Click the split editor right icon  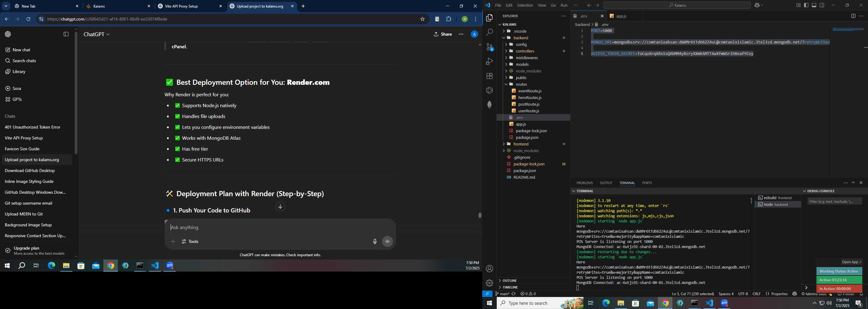pos(853,16)
